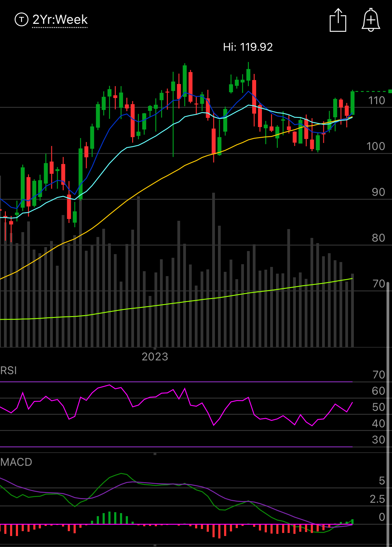The width and height of the screenshot is (392, 547).
Task: Open the share/export icon
Action: [x=338, y=20]
